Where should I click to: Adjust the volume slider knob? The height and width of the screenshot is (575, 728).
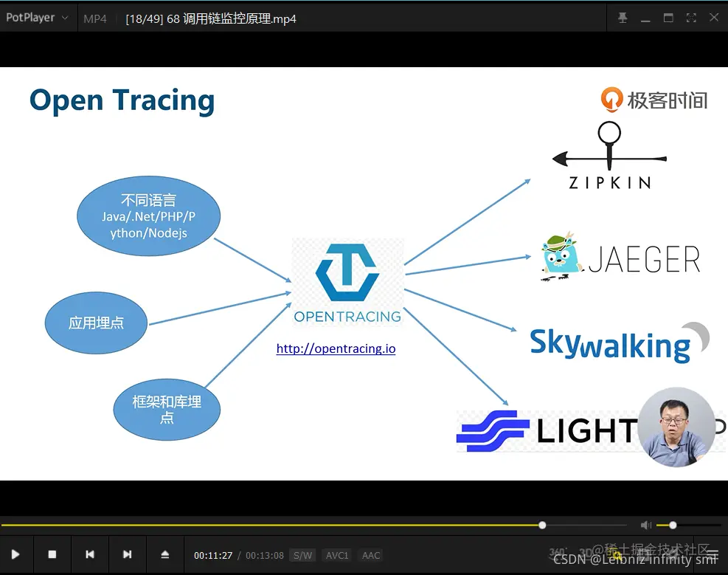tap(673, 526)
